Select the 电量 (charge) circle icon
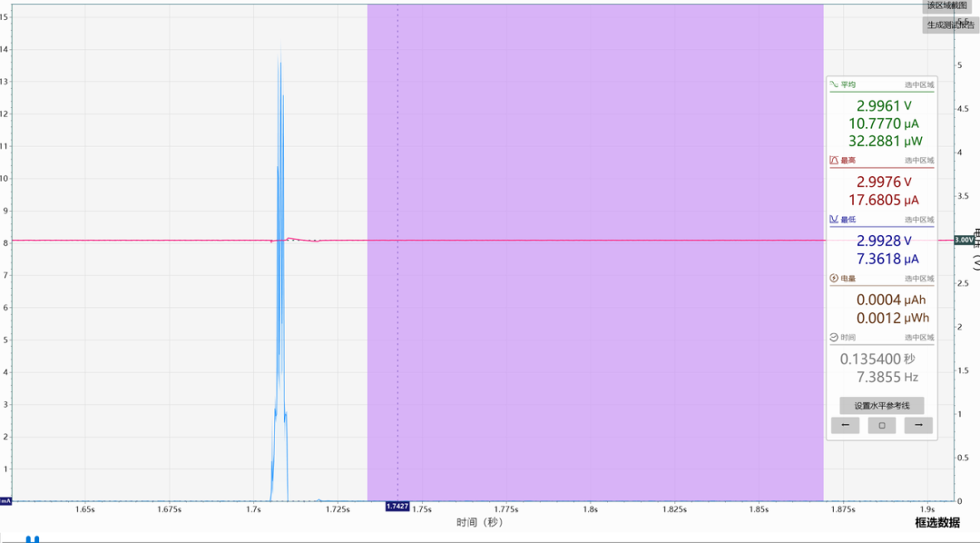The height and width of the screenshot is (543, 980). 835,278
